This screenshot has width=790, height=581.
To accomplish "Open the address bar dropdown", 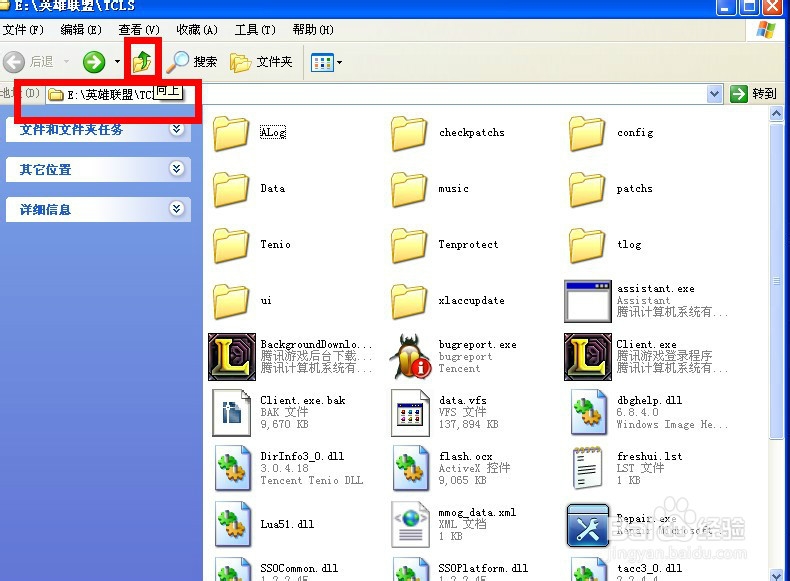I will coord(714,94).
